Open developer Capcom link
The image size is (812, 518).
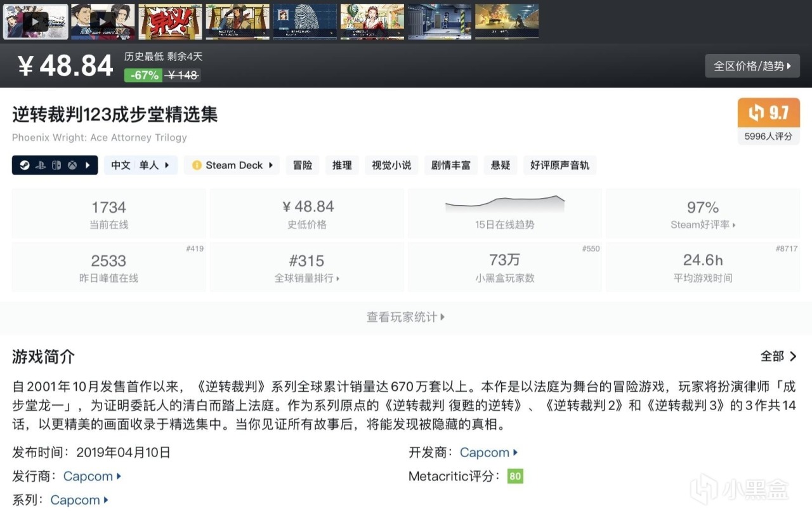[488, 453]
